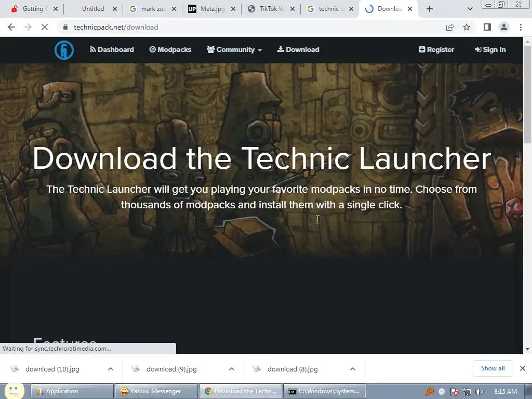Close the mark zuc tab
This screenshot has width=532, height=399.
(x=174, y=9)
